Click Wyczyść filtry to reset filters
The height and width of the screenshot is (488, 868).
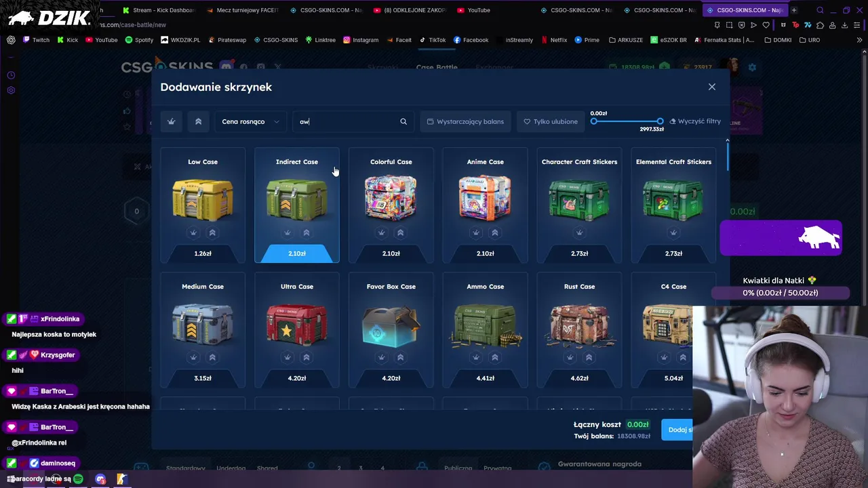pyautogui.click(x=695, y=121)
